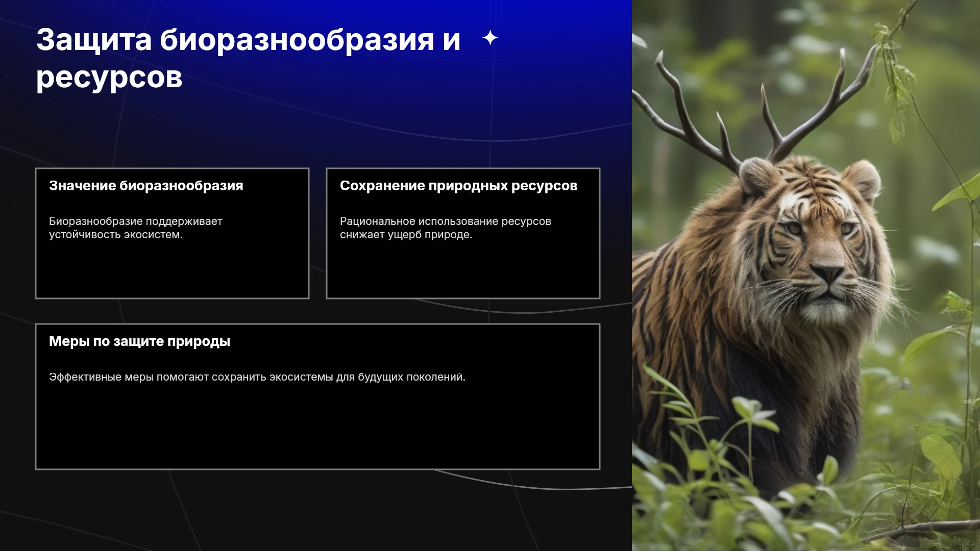980x551 pixels.
Task: Click the 'Сохранение природных ресурсов' heading
Action: (x=458, y=186)
